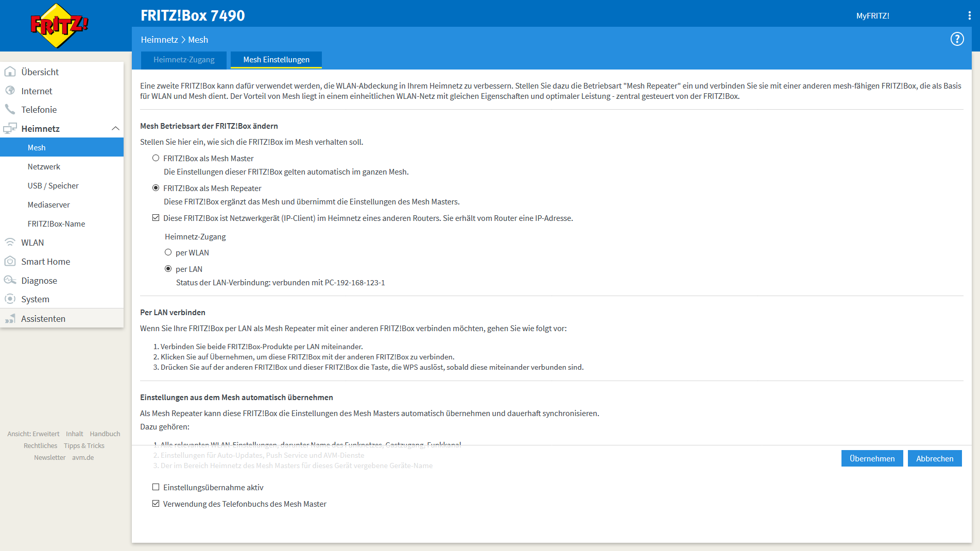Screen dimensions: 980x551
Task: Open the Inhalt footer link
Action: (74, 434)
